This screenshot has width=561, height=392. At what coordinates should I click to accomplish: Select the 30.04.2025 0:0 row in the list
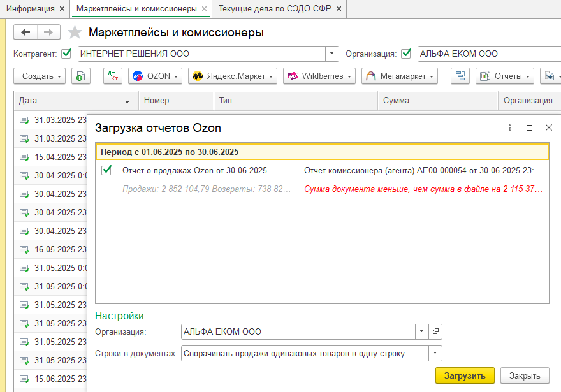pyautogui.click(x=51, y=176)
